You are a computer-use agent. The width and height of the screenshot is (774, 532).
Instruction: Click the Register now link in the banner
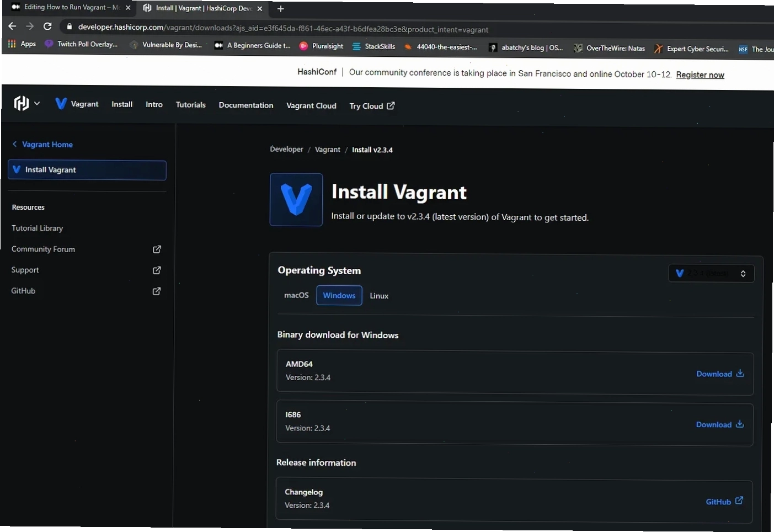[700, 75]
